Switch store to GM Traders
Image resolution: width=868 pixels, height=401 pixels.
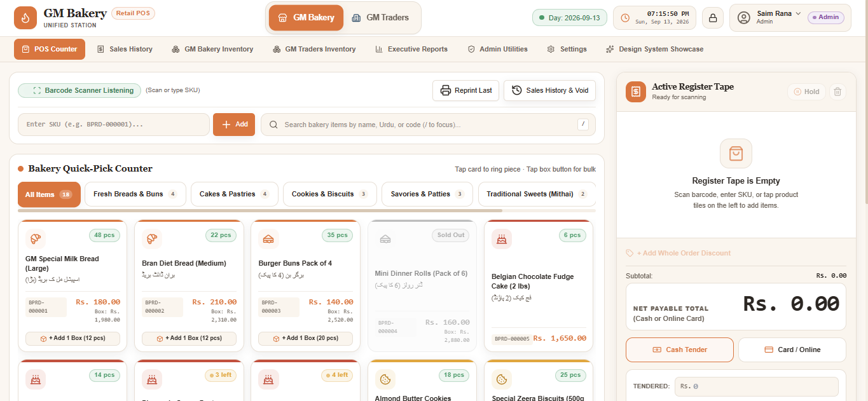point(380,18)
